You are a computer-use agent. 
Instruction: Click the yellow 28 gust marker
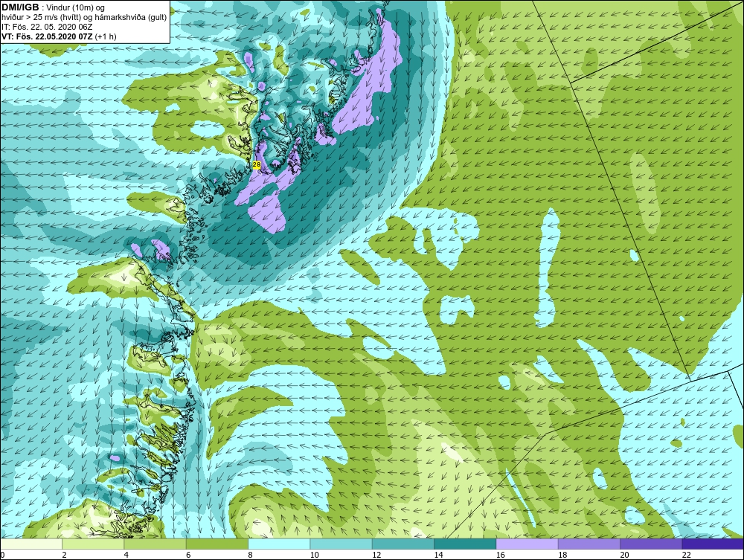pyautogui.click(x=256, y=164)
